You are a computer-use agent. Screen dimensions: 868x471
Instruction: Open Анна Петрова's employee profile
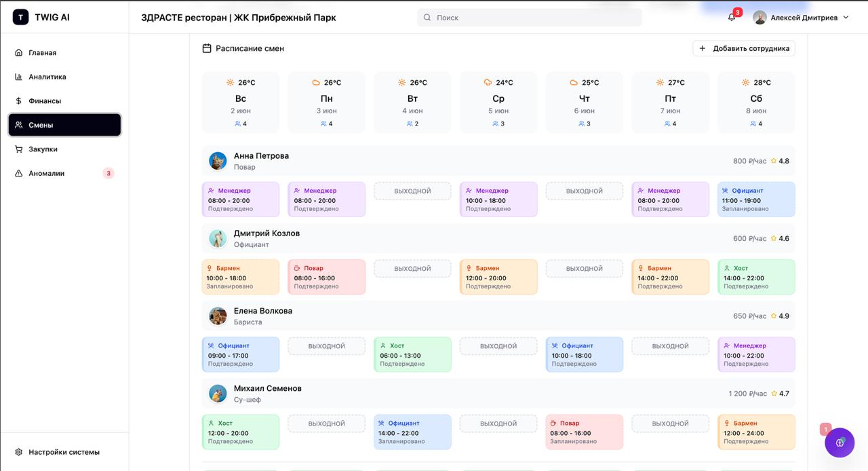point(262,155)
